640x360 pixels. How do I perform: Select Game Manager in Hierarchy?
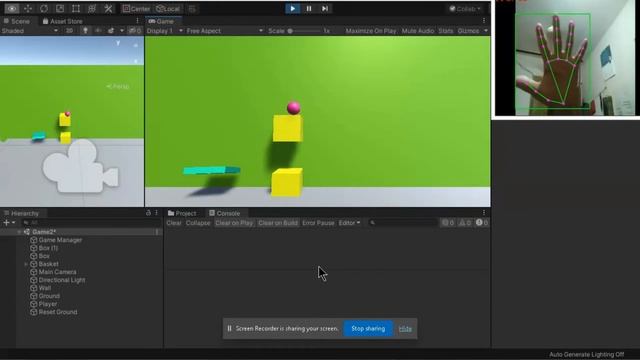(x=60, y=240)
